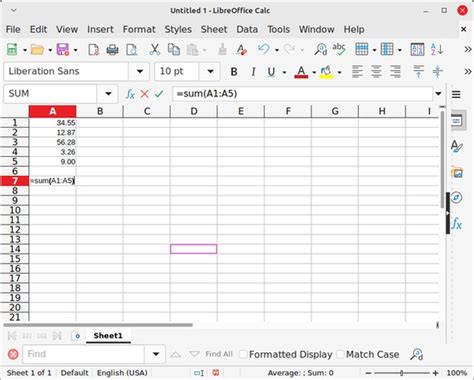Click the Print icon in the toolbar

[112, 50]
